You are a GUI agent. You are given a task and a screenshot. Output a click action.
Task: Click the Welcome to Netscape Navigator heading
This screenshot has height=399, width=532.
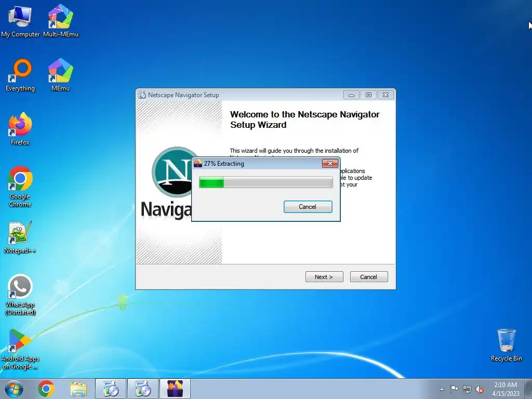coord(304,119)
